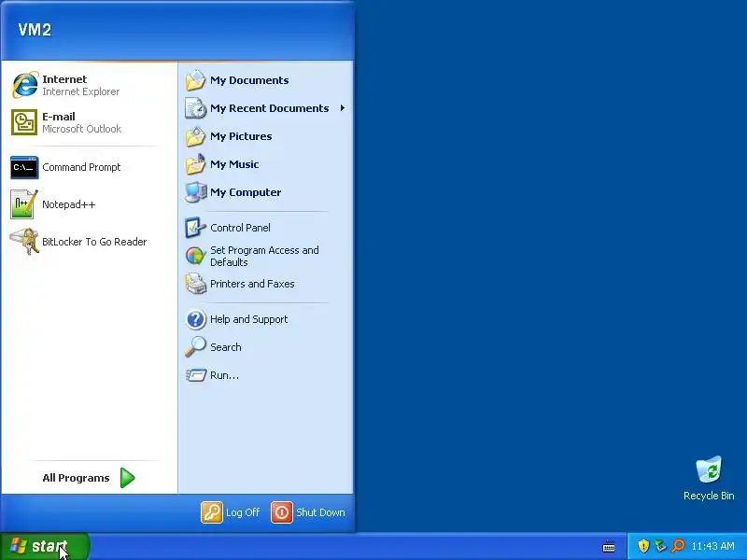Screen dimensions: 747x560
Task: Click the Log Off key icon
Action: [212, 512]
